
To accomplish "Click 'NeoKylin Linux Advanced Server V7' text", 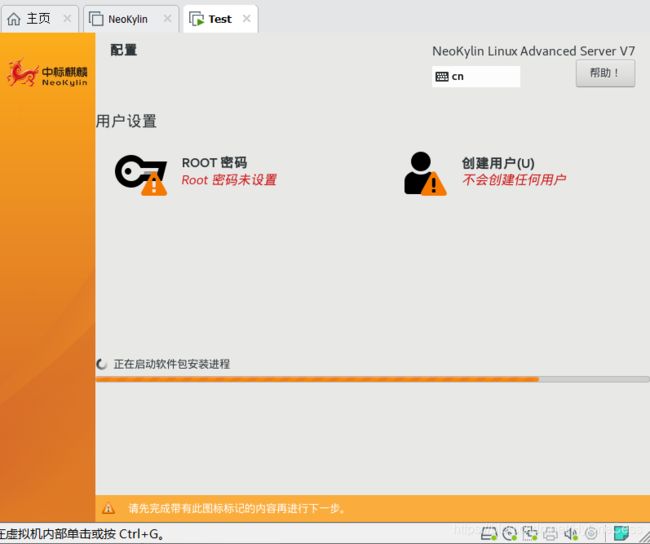I will click(x=534, y=51).
